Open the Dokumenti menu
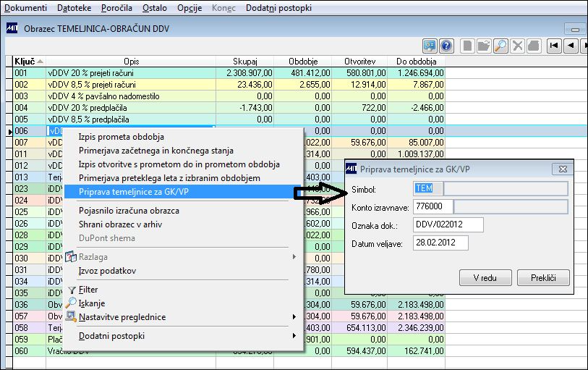The height and width of the screenshot is (370, 588). click(26, 8)
